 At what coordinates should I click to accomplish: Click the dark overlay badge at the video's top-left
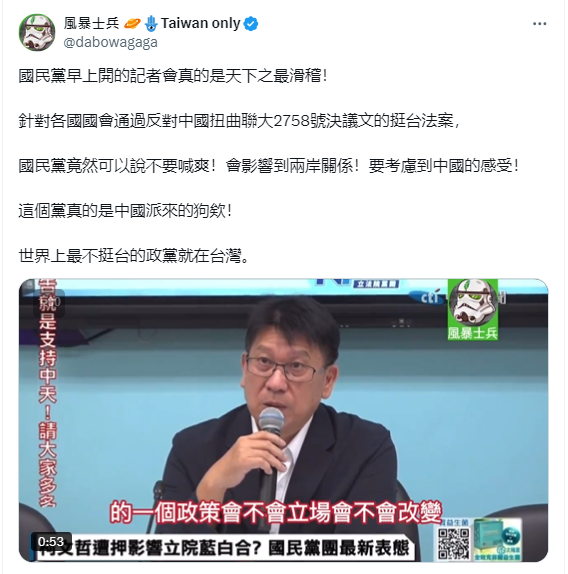(x=49, y=303)
